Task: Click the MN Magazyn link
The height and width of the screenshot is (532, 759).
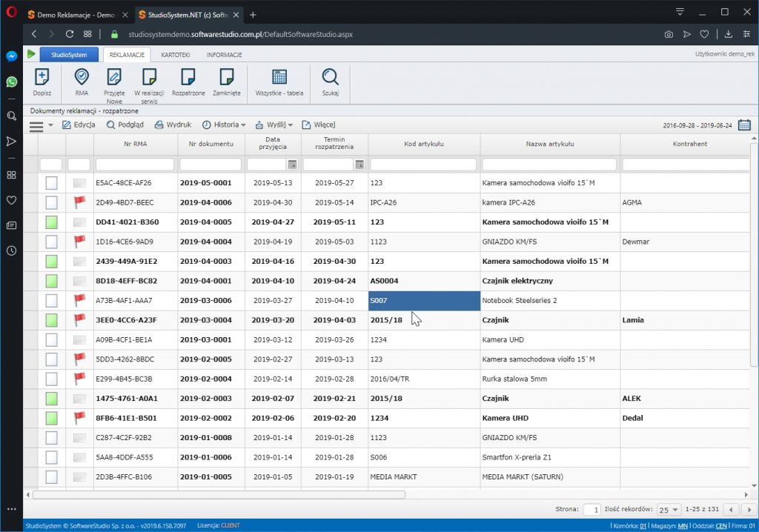Action: coord(683,526)
